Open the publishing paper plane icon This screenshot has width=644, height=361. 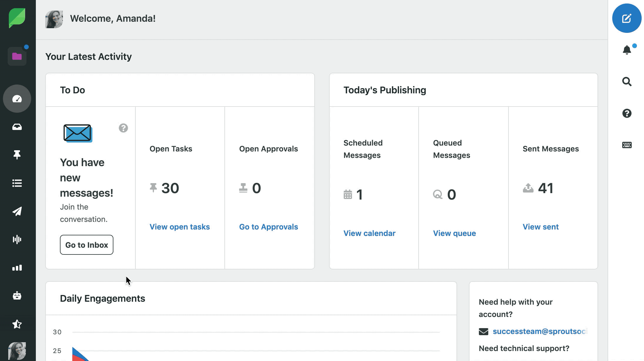pyautogui.click(x=17, y=211)
